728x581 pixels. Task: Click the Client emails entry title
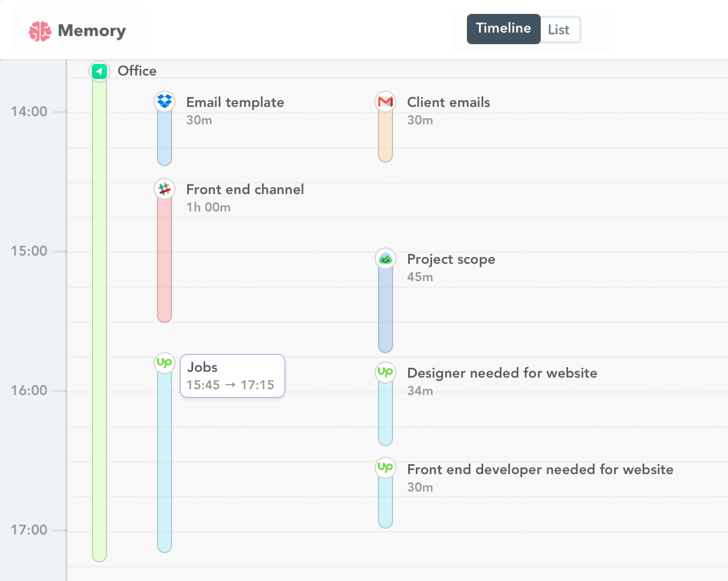(448, 102)
